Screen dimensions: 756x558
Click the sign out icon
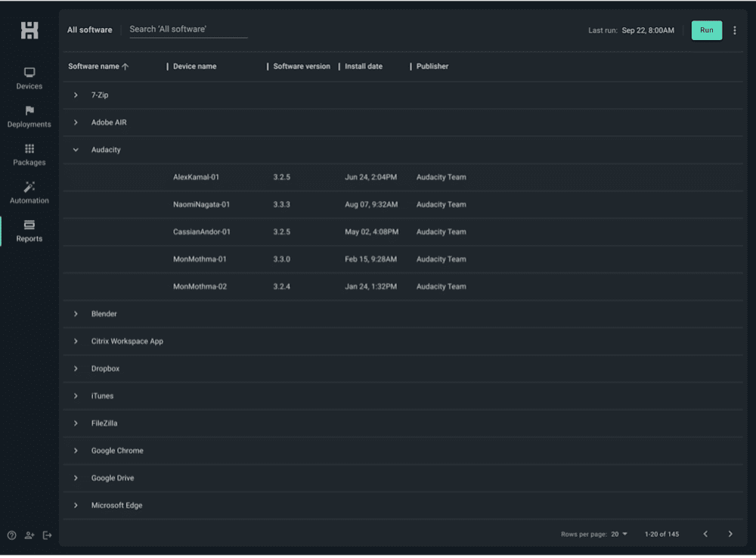point(47,535)
